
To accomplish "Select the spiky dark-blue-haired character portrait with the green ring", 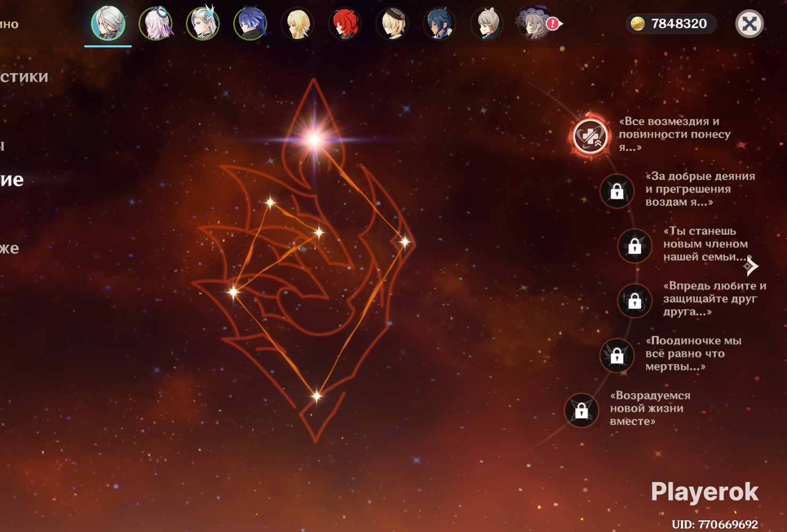I will [x=250, y=23].
